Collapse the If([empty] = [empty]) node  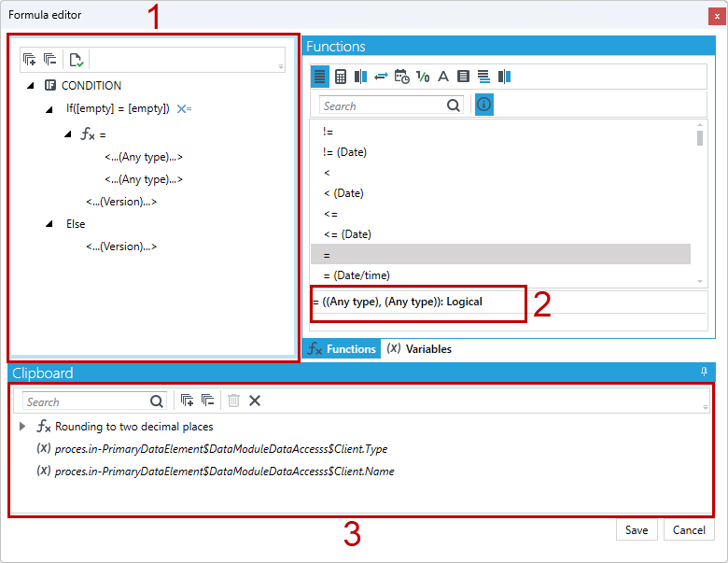(49, 109)
